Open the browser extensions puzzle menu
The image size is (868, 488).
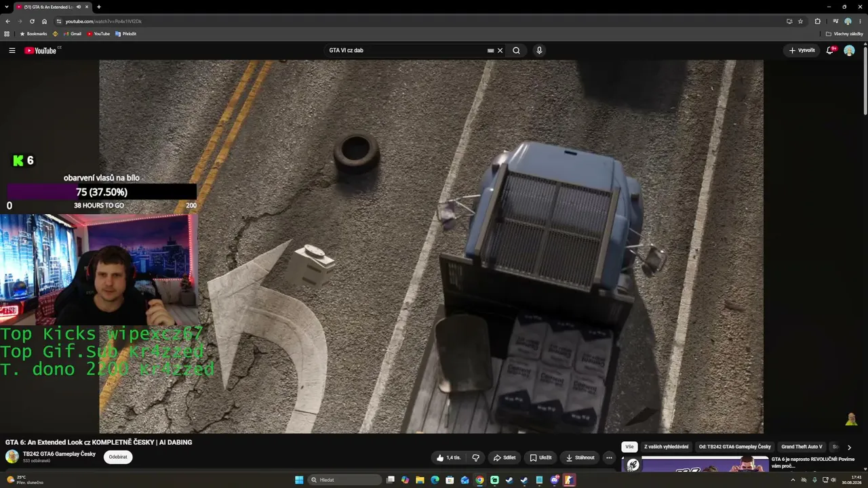coord(817,21)
